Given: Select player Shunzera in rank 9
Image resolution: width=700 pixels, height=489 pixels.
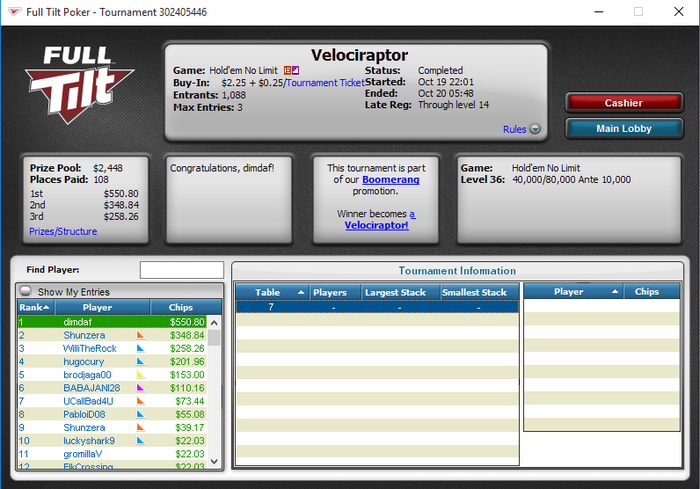Looking at the screenshot, I should tap(84, 427).
